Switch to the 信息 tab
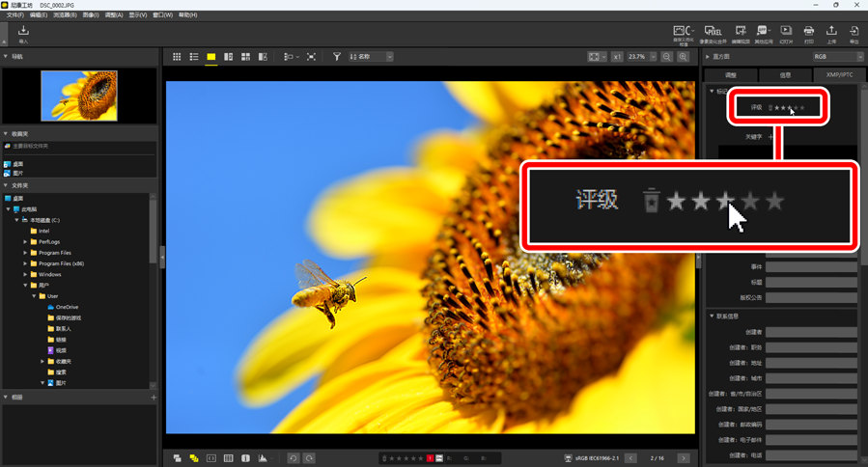868x467 pixels. click(785, 74)
